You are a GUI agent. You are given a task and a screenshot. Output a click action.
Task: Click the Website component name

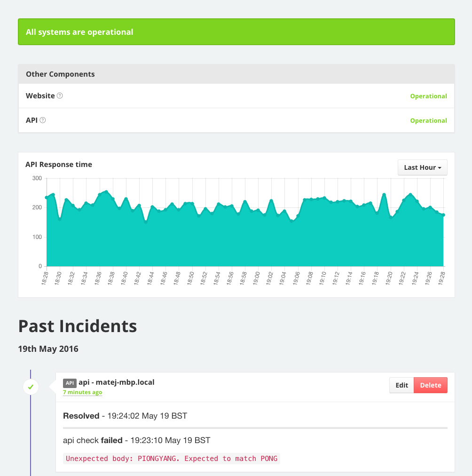click(40, 95)
